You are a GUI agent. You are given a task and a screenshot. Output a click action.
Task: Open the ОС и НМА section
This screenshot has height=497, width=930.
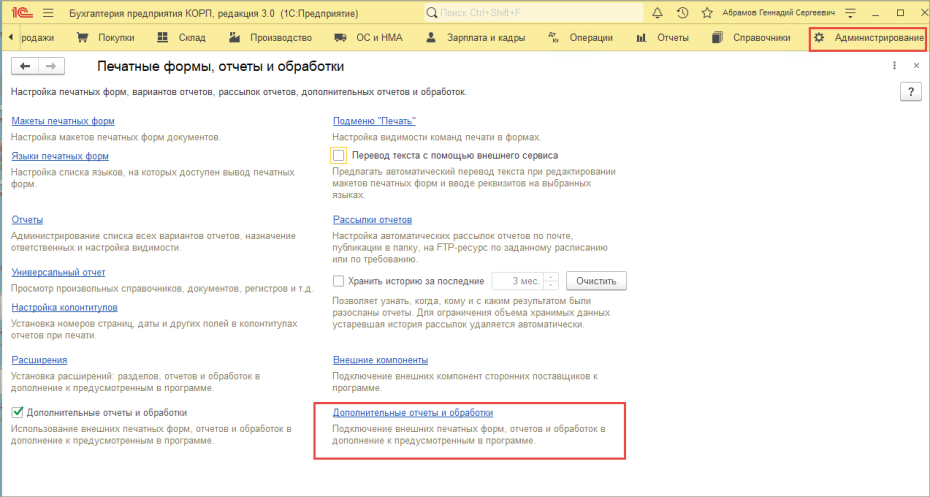click(379, 37)
